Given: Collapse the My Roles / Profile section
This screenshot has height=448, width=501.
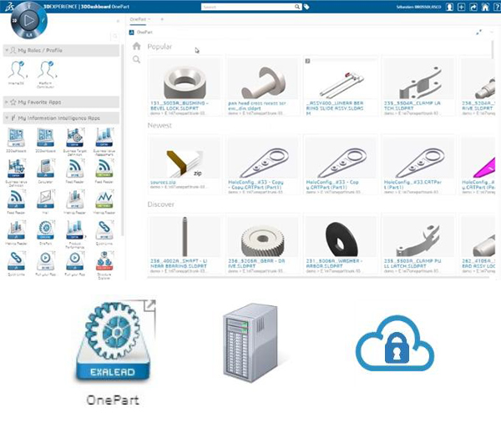Looking at the screenshot, I should coord(8,51).
